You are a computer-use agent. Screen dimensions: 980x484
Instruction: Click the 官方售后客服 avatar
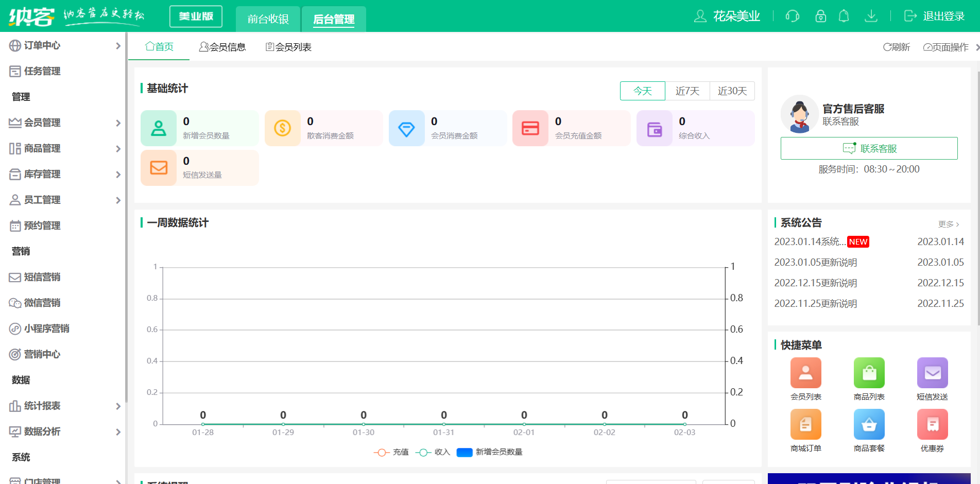[800, 114]
